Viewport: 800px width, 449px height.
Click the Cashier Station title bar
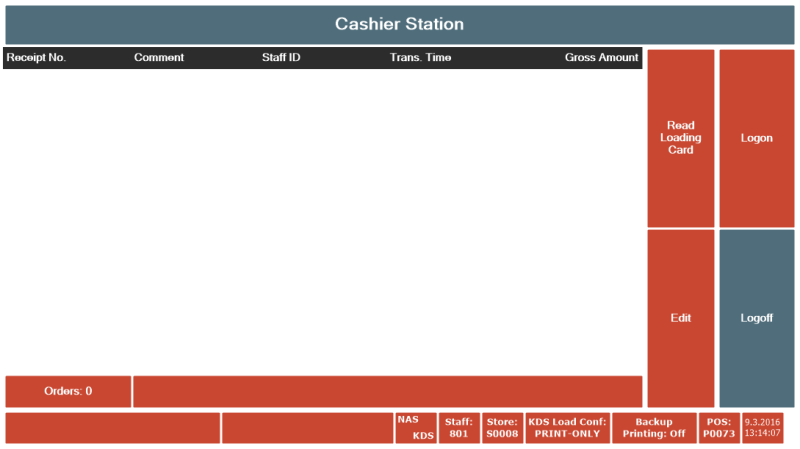tap(400, 24)
